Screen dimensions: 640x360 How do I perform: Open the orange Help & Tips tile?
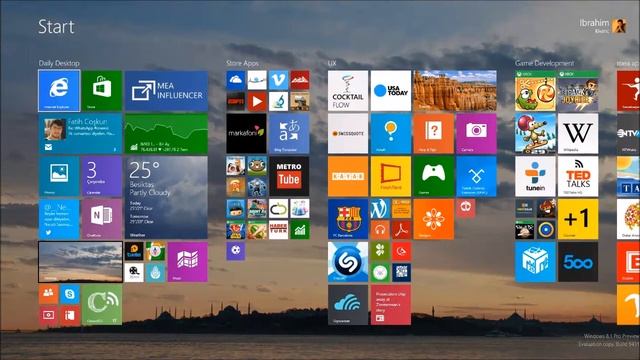pos(433,133)
